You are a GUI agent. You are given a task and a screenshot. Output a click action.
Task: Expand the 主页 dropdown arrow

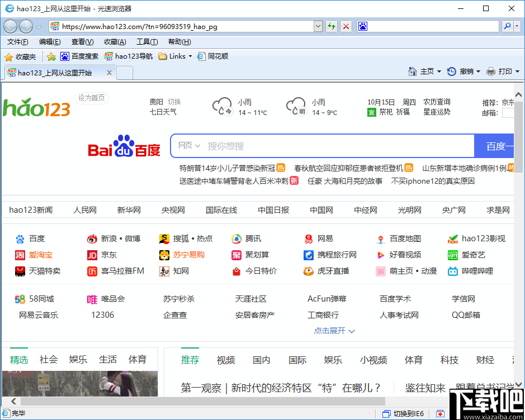[x=439, y=71]
